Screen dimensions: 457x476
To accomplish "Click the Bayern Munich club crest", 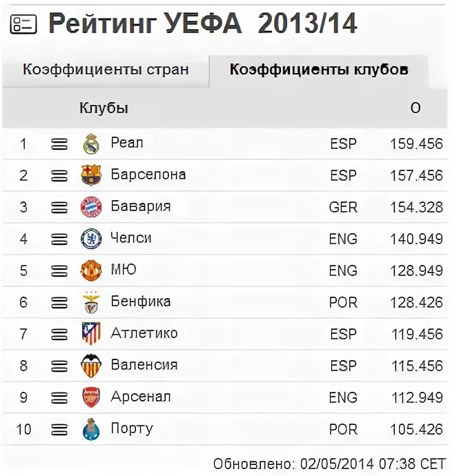I will [x=91, y=207].
